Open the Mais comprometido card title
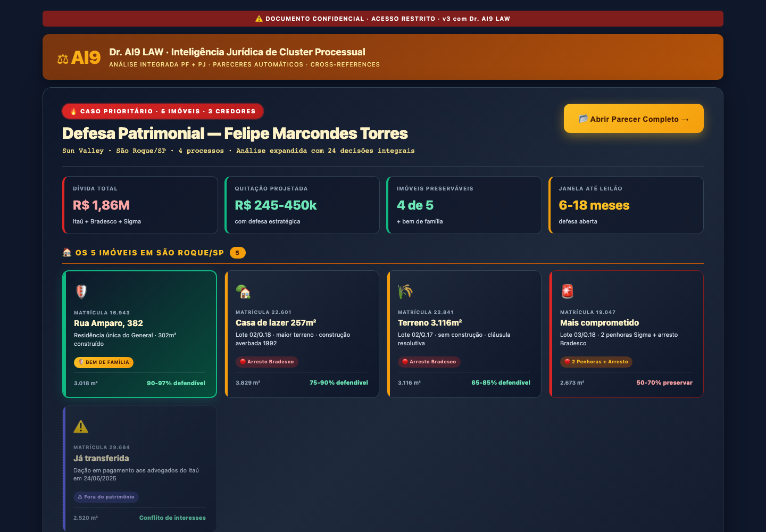The height and width of the screenshot is (532, 766). [x=600, y=323]
